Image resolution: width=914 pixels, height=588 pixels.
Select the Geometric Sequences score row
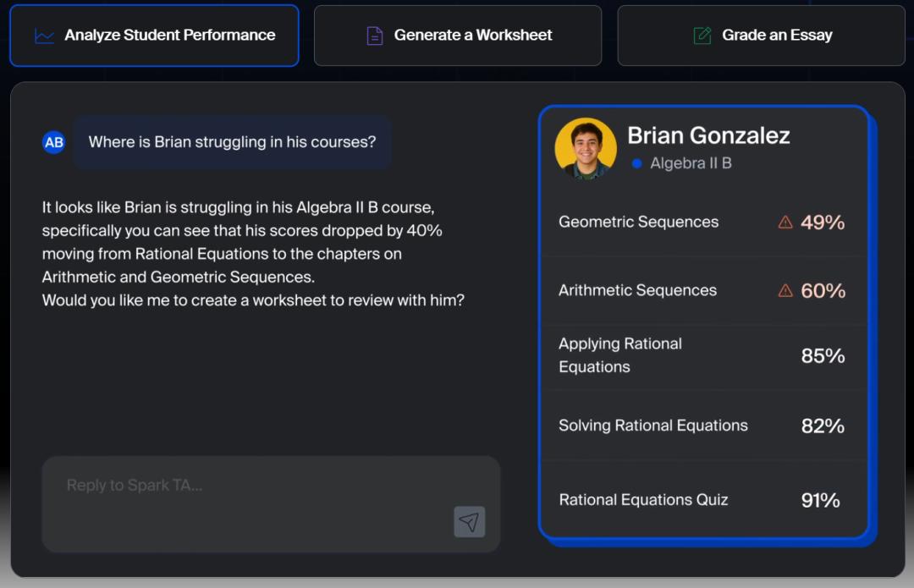(x=702, y=223)
